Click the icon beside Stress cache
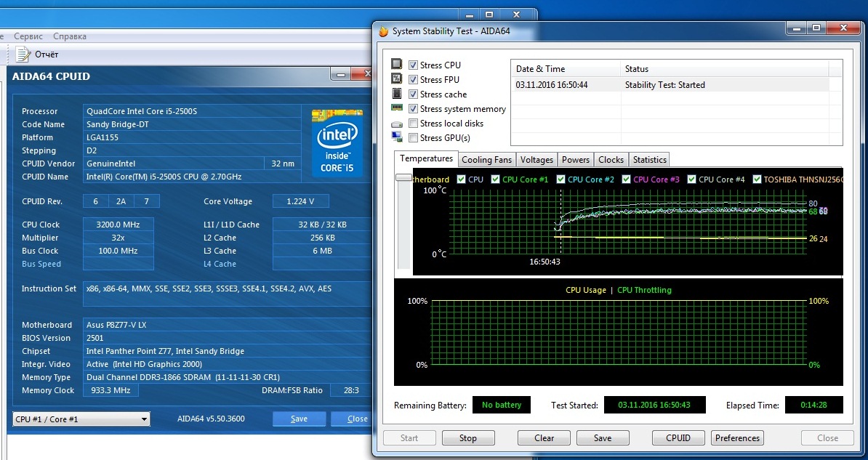Screen dimensions: 868x460 (x=397, y=94)
